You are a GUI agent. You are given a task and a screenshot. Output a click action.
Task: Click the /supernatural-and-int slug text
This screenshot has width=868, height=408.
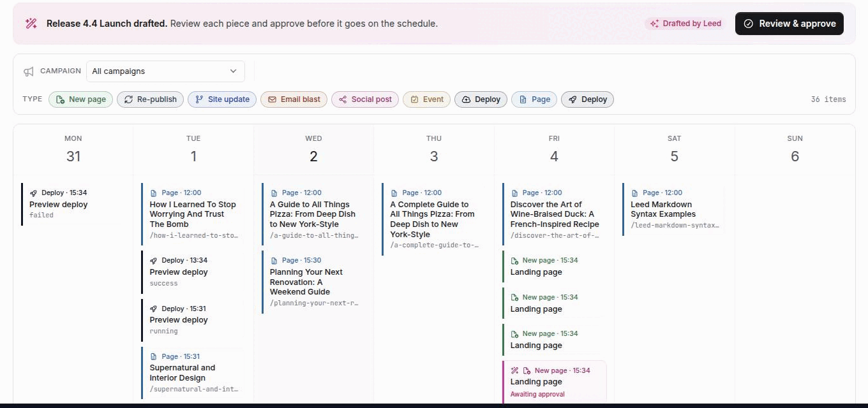(x=194, y=390)
